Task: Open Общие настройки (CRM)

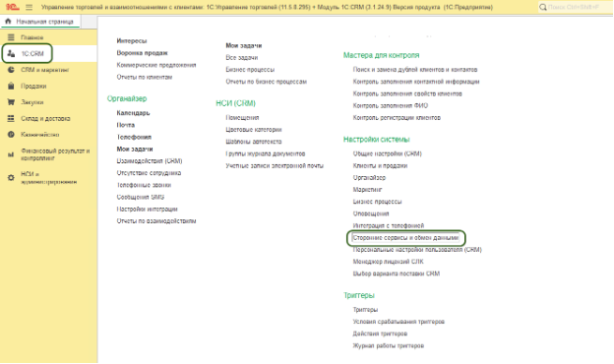Action: click(388, 153)
